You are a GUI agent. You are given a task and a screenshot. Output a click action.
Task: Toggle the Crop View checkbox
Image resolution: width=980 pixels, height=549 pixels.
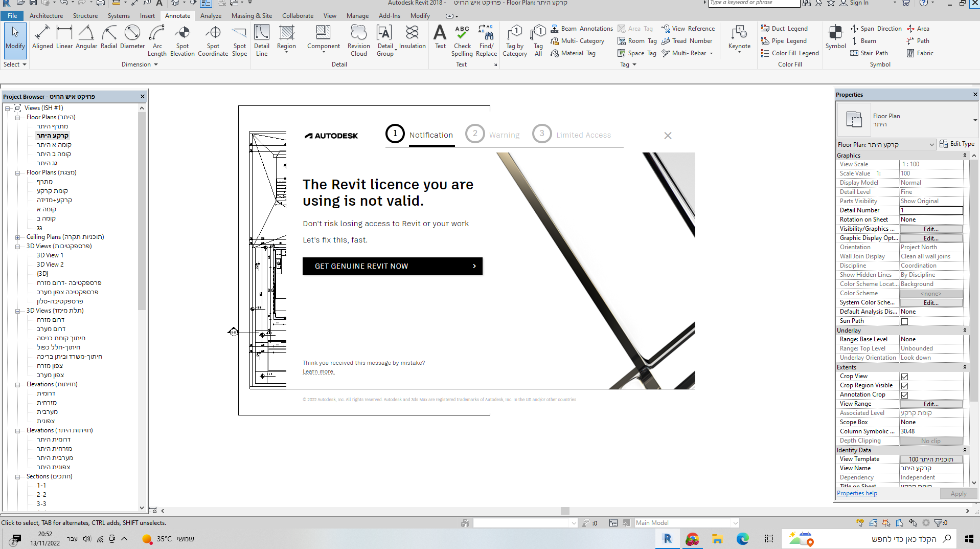[x=904, y=377]
